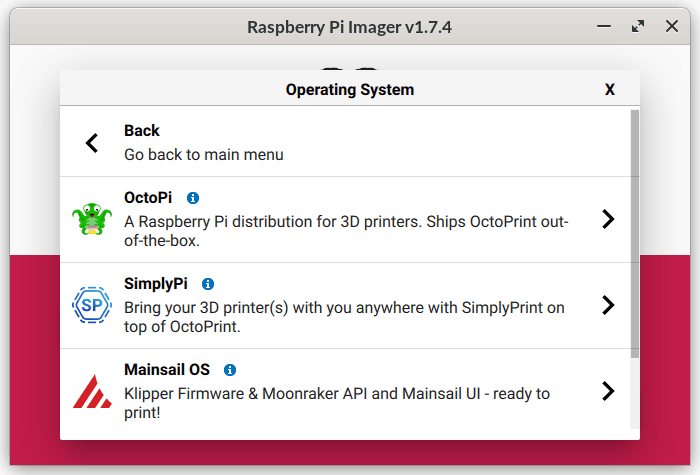Click the OctoPi octopus logo
The image size is (700, 475).
coord(92,219)
